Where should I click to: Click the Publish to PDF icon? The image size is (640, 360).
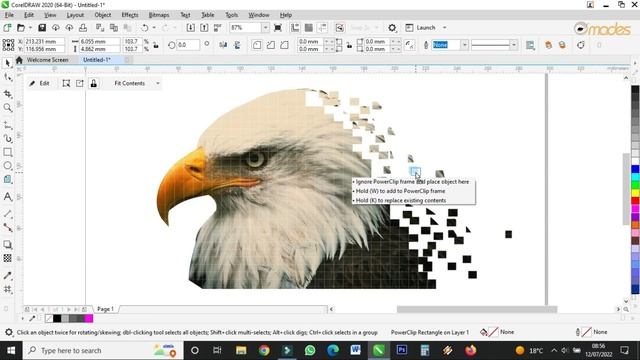[218, 28]
